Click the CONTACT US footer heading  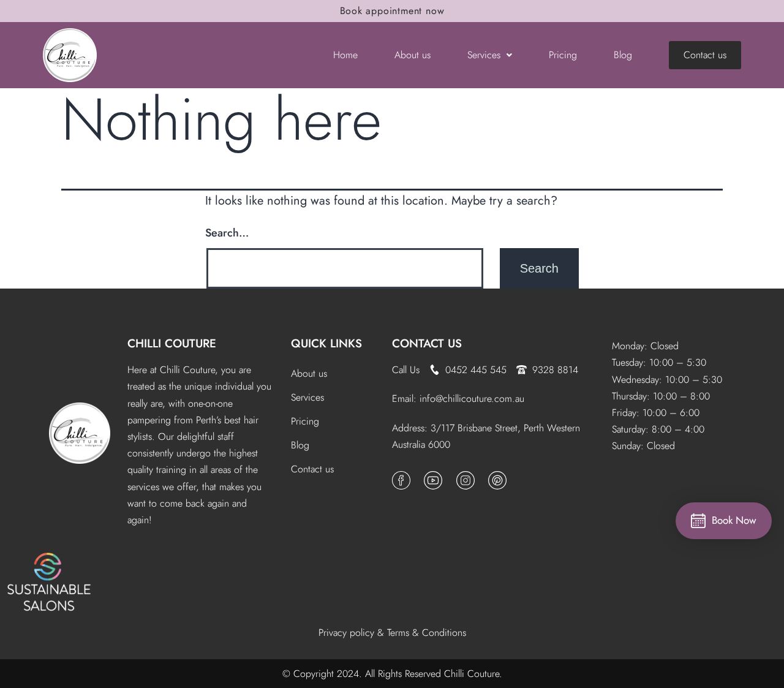click(x=427, y=344)
